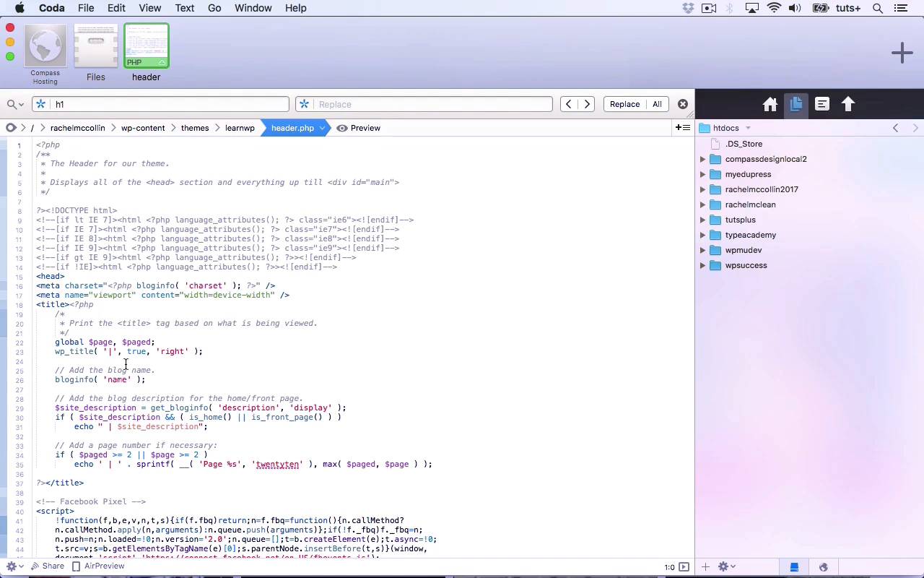Add new item with sidebar plus icon

[x=705, y=567]
